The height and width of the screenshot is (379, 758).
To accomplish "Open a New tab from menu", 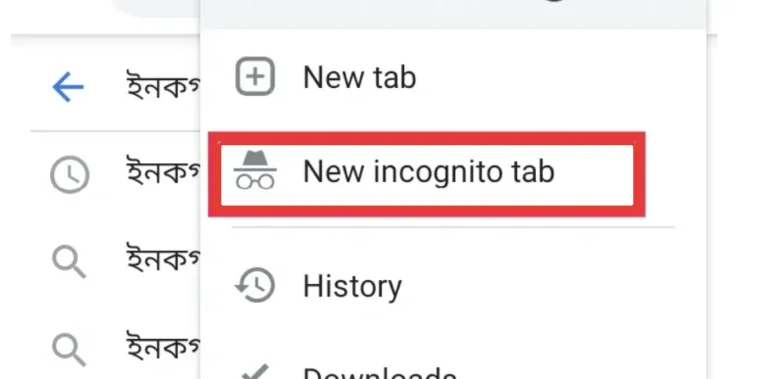I will (359, 77).
